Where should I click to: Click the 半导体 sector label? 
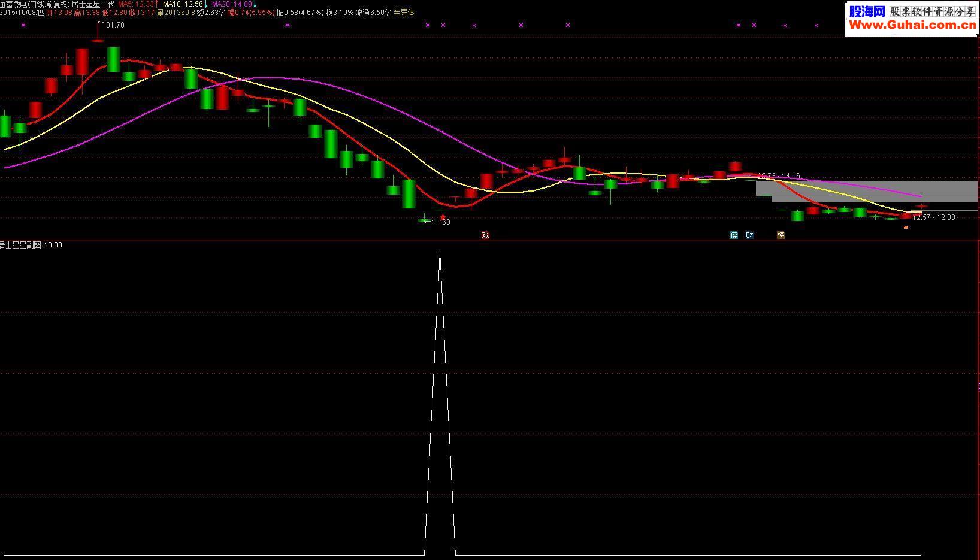pyautogui.click(x=404, y=13)
